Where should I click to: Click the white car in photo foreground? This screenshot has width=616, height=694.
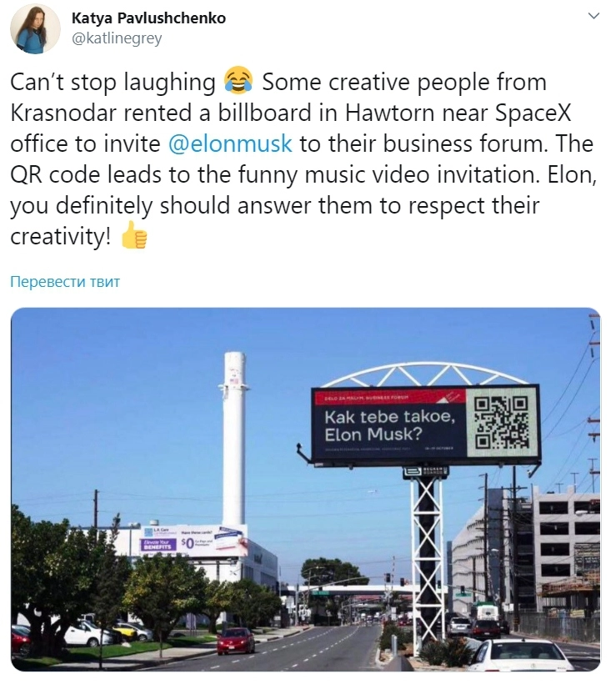[x=521, y=655]
